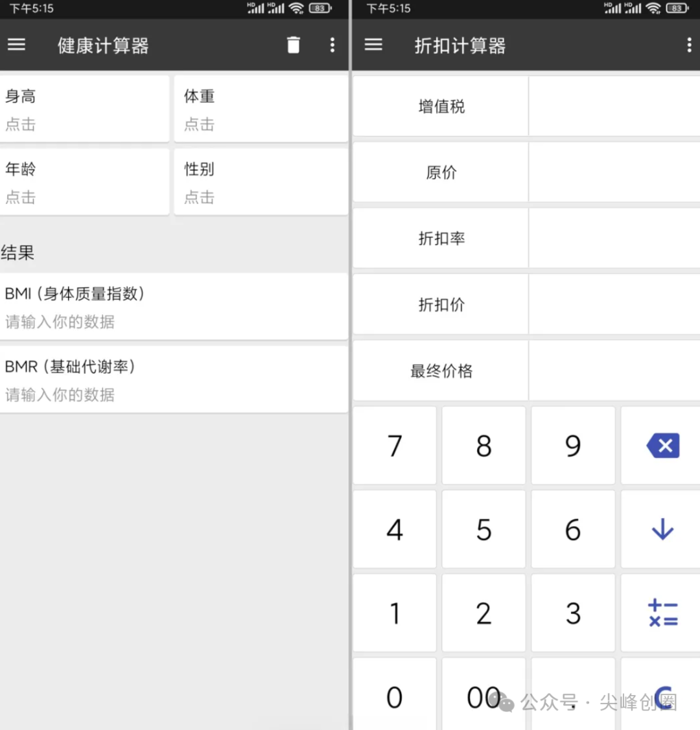The height and width of the screenshot is (730, 700).
Task: Select the 原价 value field
Action: (x=614, y=172)
